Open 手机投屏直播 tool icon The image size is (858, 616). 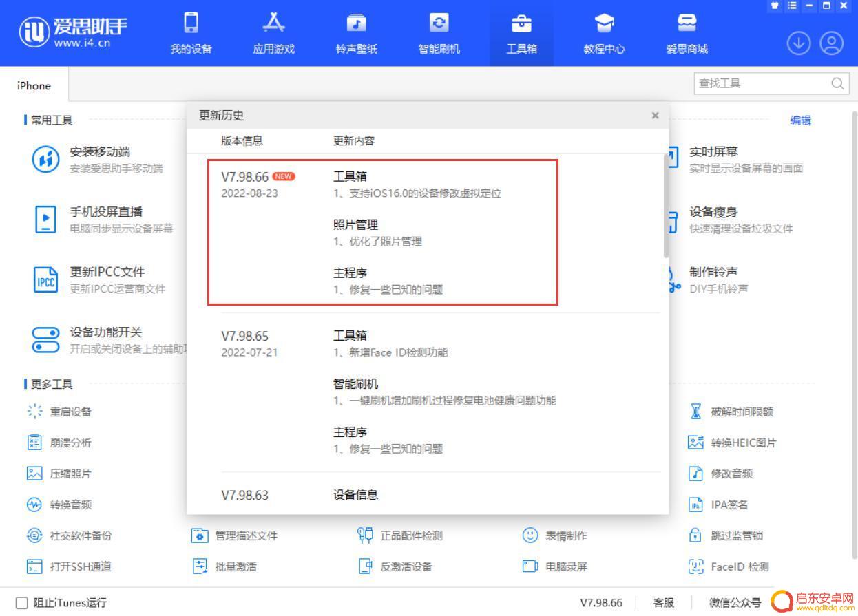(x=46, y=220)
